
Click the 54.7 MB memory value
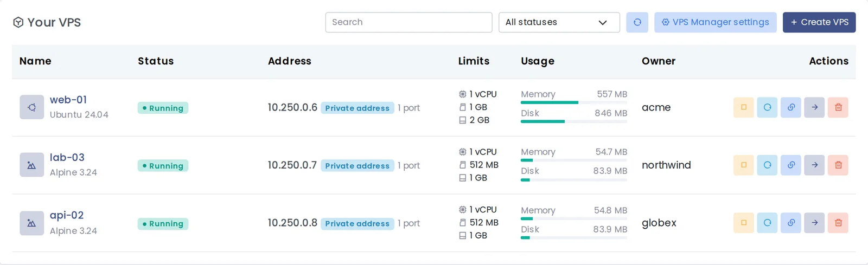(x=611, y=152)
